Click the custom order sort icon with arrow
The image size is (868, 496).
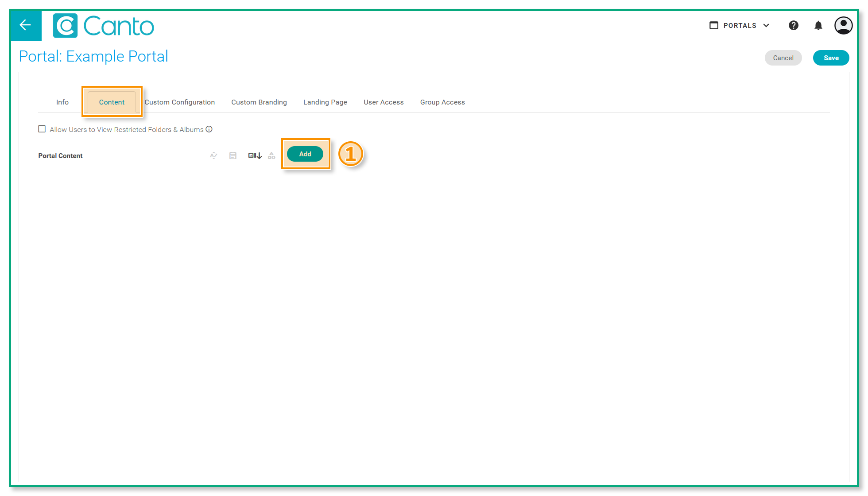[x=255, y=155]
